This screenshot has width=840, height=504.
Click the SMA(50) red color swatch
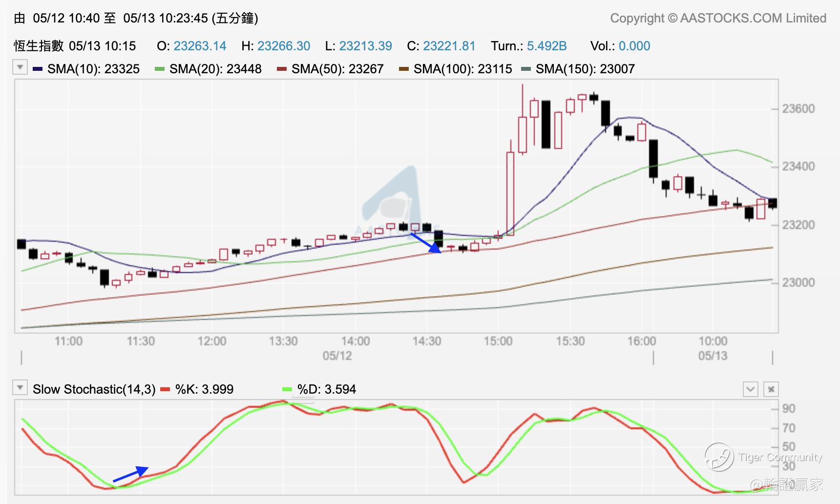coord(282,69)
